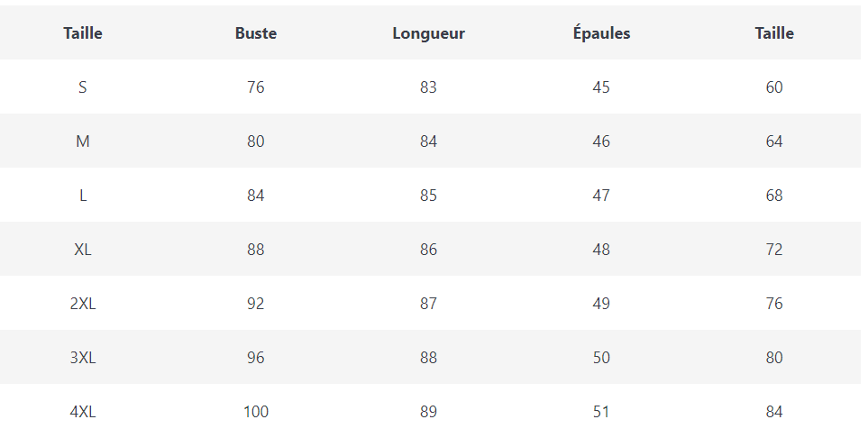The image size is (868, 447).
Task: Click the M size row label
Action: (83, 141)
